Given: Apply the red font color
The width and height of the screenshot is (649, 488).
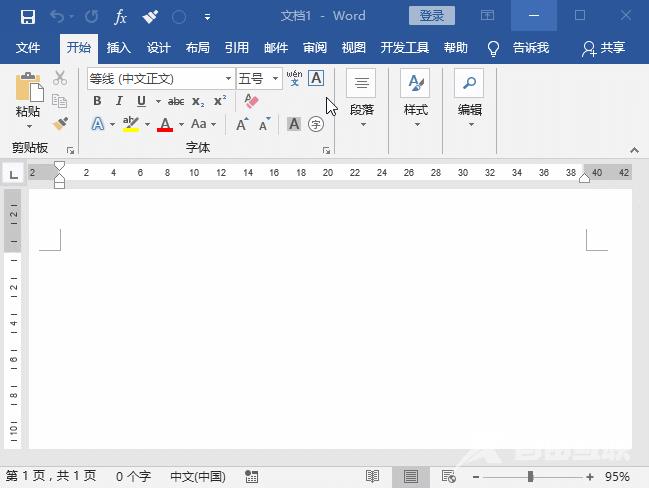Looking at the screenshot, I should pyautogui.click(x=165, y=124).
